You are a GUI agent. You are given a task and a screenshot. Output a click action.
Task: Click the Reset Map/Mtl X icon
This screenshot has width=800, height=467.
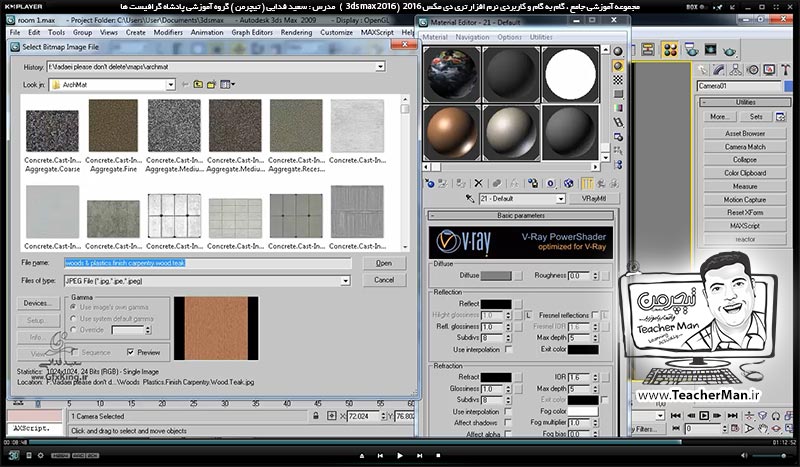point(478,183)
